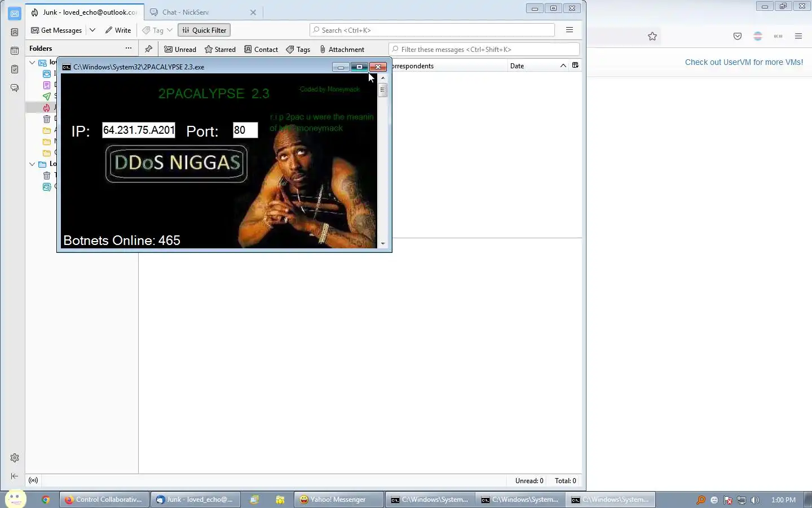Open the Start menu smiley orb

[x=16, y=499]
